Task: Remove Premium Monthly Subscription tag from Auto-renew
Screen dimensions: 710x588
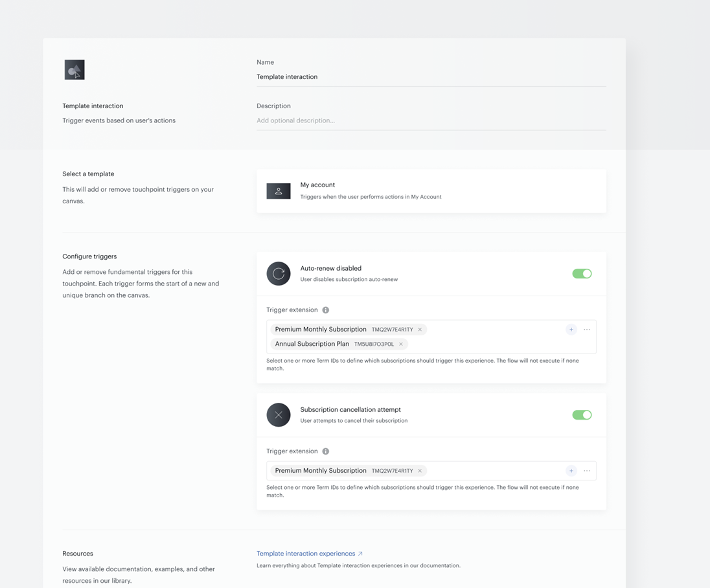Action: click(x=420, y=330)
